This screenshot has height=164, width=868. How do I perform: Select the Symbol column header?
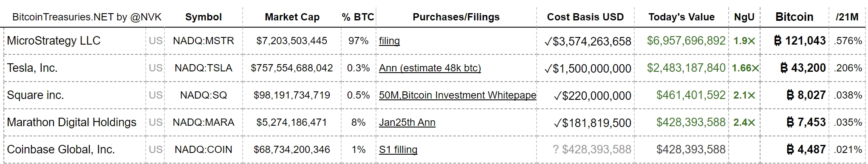click(x=204, y=17)
